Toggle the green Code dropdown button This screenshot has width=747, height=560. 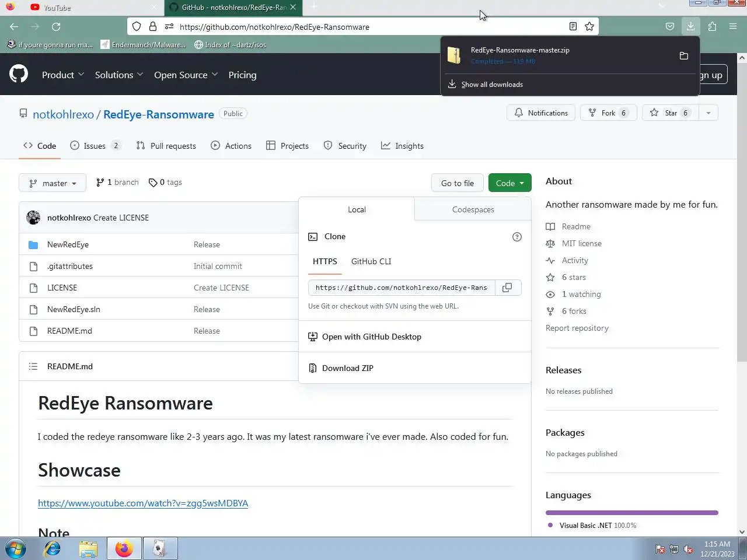click(510, 183)
